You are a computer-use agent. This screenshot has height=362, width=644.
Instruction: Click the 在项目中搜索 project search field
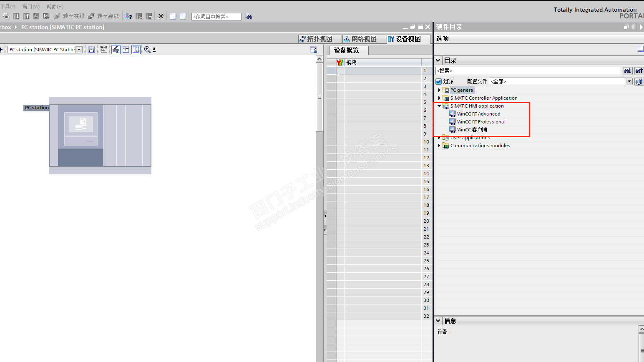click(216, 17)
